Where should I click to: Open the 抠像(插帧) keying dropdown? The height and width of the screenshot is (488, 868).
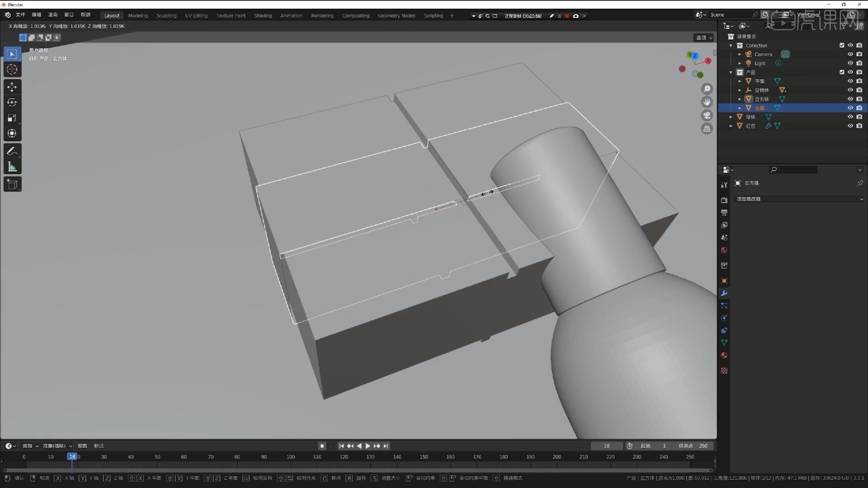coord(57,446)
